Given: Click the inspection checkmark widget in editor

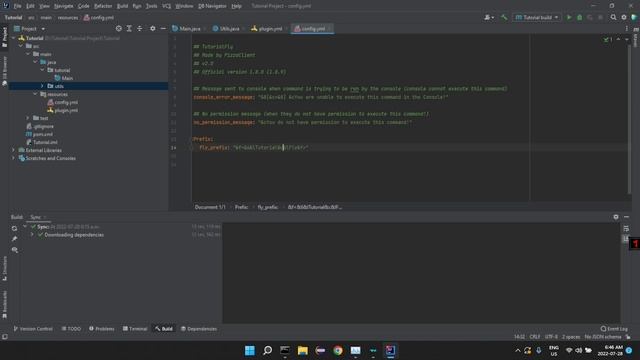Looking at the screenshot, I should 607,40.
